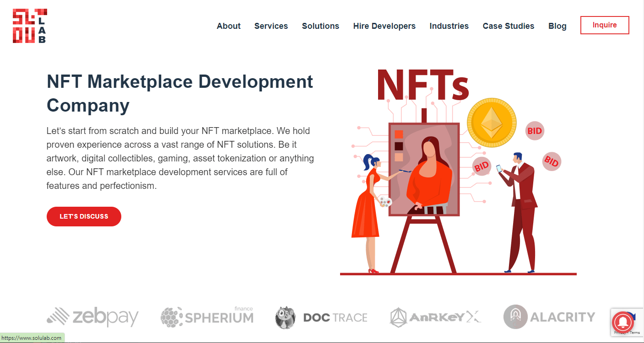Click the Alacrity client logo
Screen dimensions: 644x343
coord(549,316)
